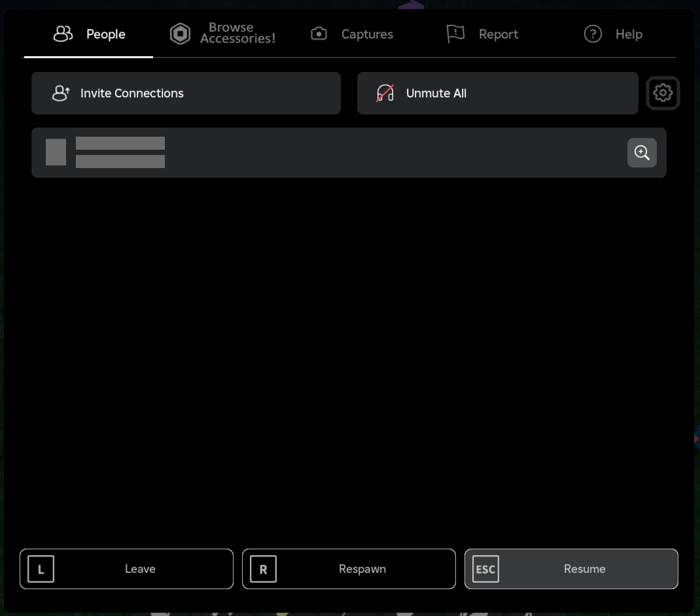Click the Report flag icon
The height and width of the screenshot is (616, 700).
pos(455,34)
